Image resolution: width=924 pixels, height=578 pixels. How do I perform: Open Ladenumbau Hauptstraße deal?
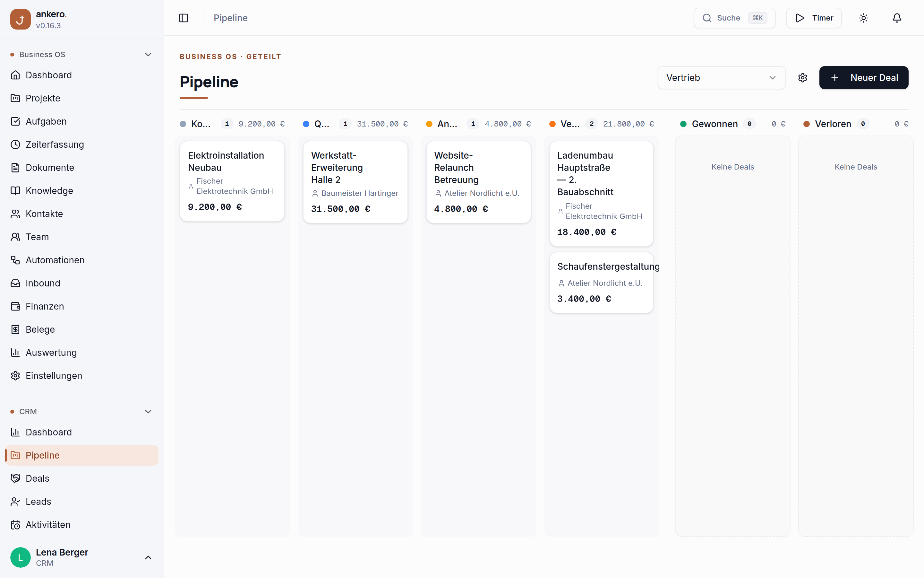(x=601, y=193)
